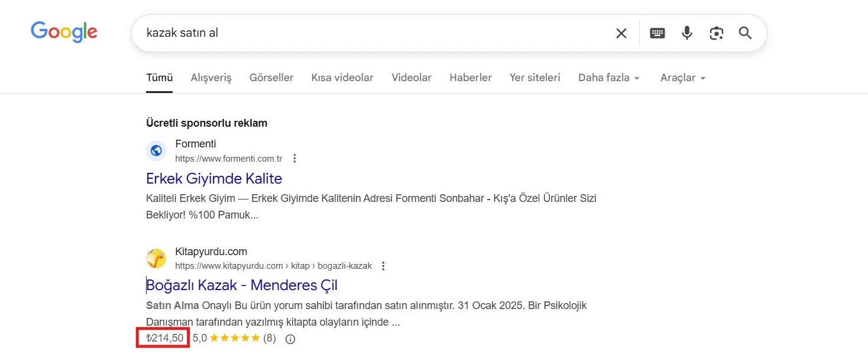Open three-dot menu next to Formenti ad

[294, 159]
